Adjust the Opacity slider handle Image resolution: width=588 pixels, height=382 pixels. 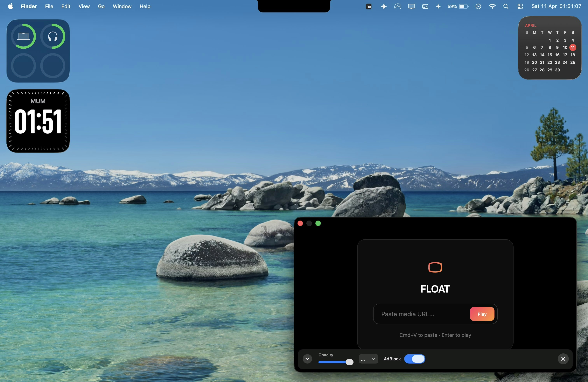point(349,362)
